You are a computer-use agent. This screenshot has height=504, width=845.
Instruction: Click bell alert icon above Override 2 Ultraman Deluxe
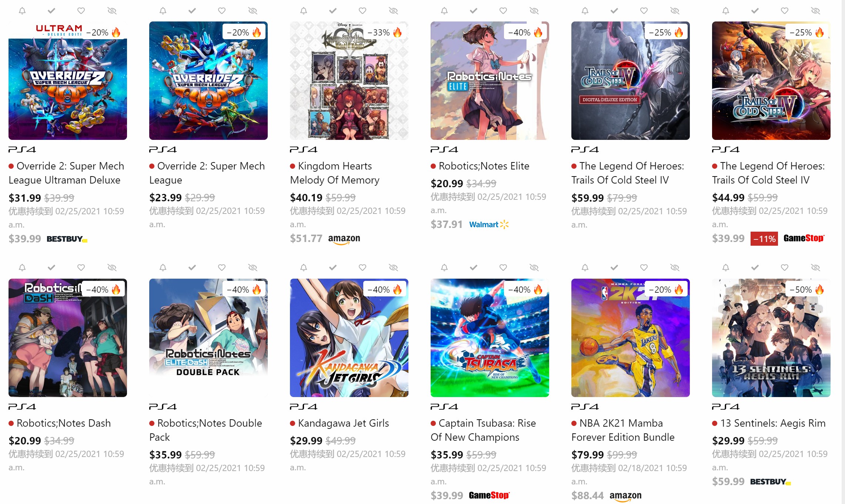tap(22, 11)
